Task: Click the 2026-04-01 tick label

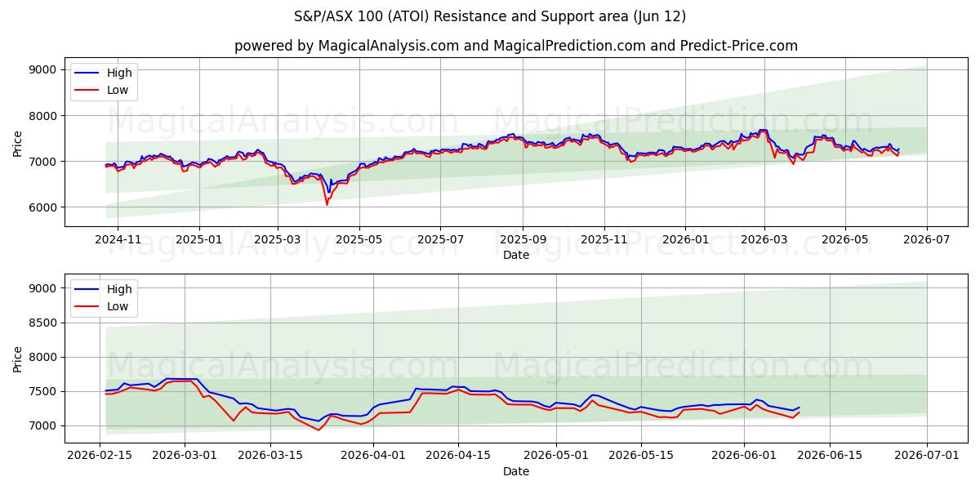Action: [373, 456]
